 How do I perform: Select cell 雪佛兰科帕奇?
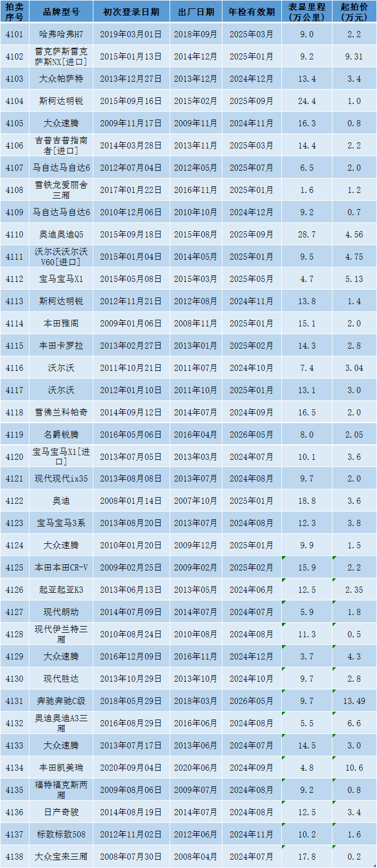[61, 412]
